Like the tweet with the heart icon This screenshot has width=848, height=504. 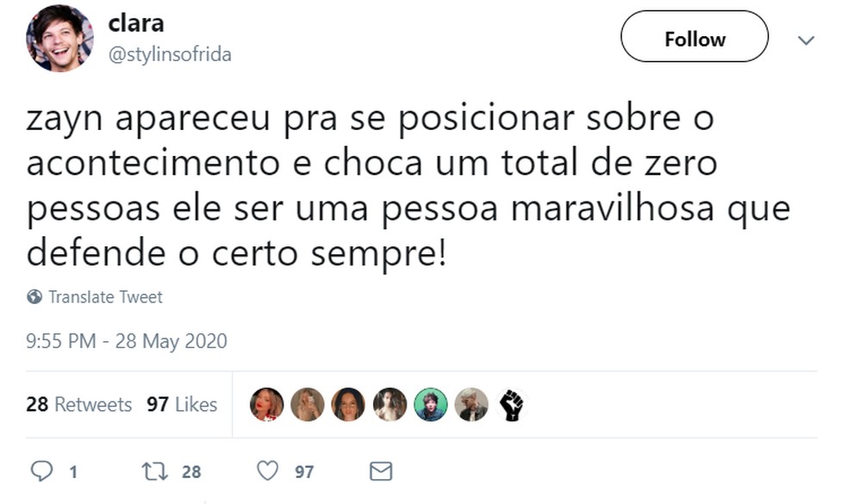[269, 471]
